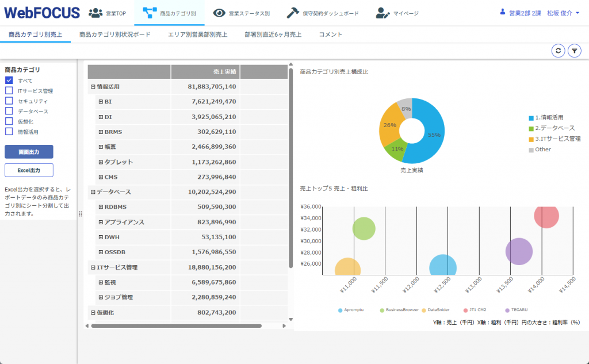This screenshot has width=589, height=364.
Task: Click the 保守契約ダッシュボード hammer icon
Action: [x=293, y=13]
